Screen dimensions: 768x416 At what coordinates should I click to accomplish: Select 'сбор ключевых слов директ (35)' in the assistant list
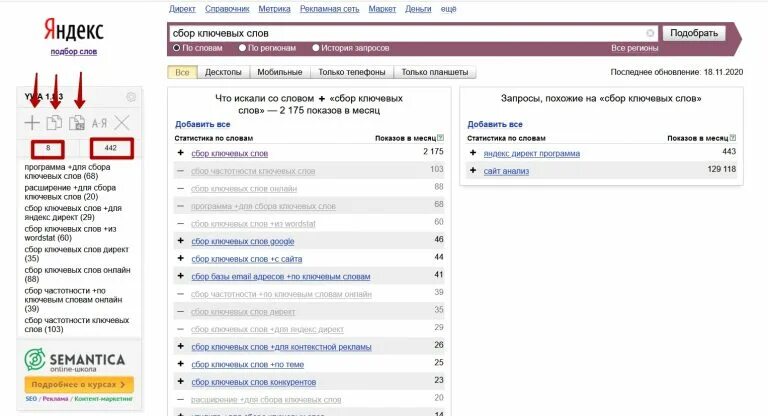tap(76, 254)
